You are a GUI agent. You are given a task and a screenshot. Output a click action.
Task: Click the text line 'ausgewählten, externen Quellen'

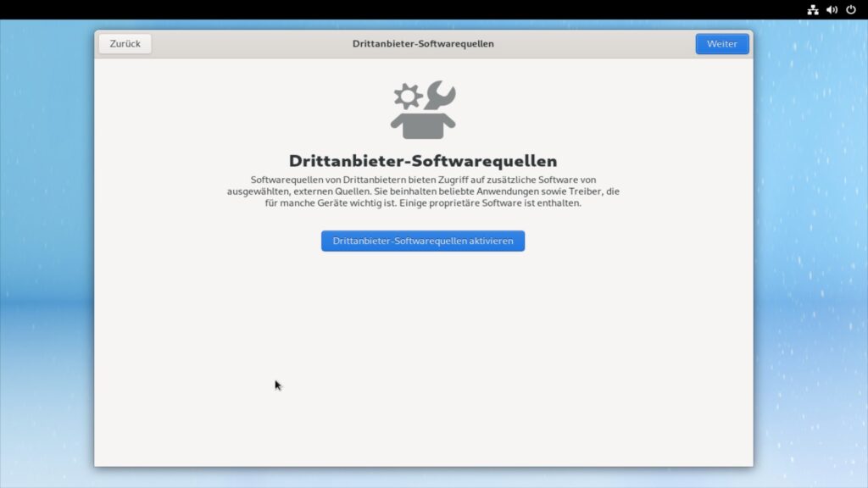(423, 191)
